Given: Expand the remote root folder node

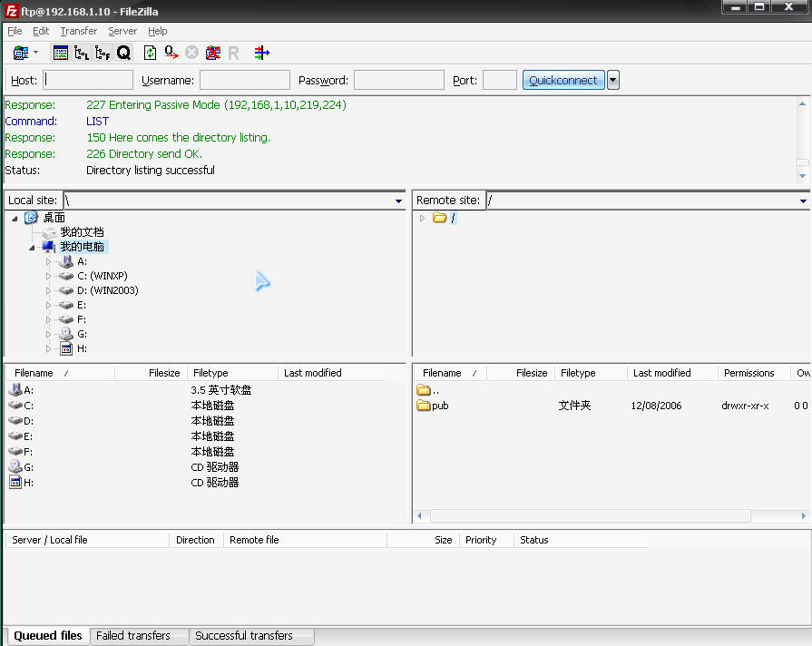Looking at the screenshot, I should click(x=422, y=218).
